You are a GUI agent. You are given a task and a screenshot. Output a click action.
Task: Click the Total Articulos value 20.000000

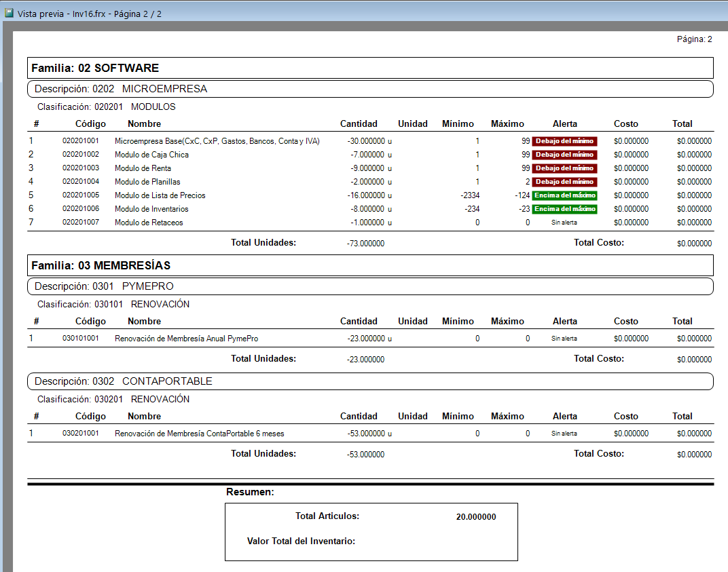pos(476,517)
